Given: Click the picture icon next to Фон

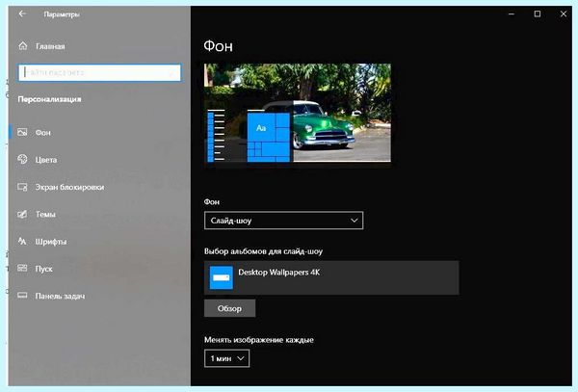Looking at the screenshot, I should tap(22, 132).
